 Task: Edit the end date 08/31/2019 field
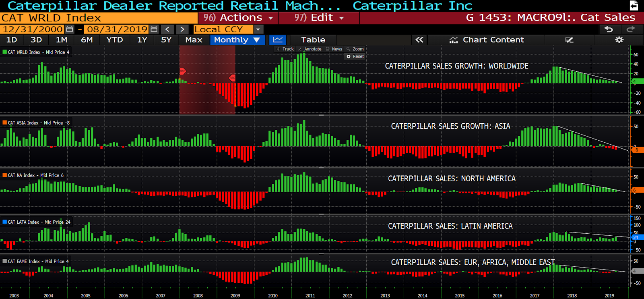click(x=117, y=29)
